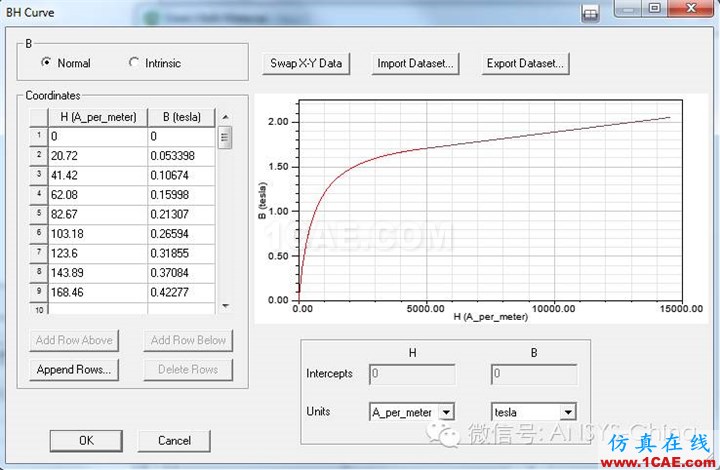The image size is (720, 470).
Task: Click H cell containing 82.67
Action: [98, 214]
